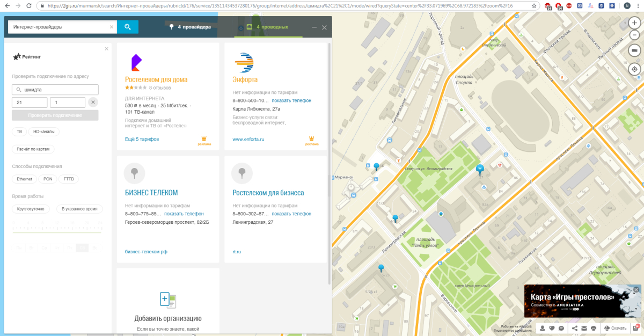The image size is (644, 336).
Task: Close the search results panel
Action: 324,27
